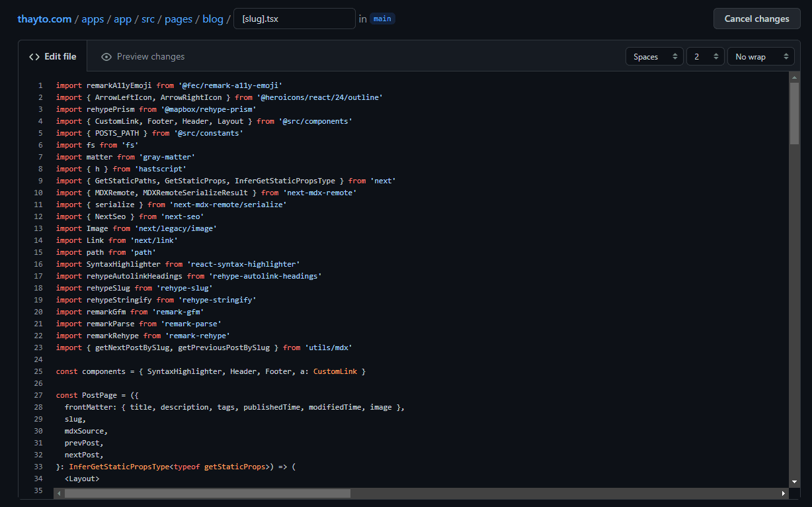Open the Spaces indent mode dropdown

[655, 57]
